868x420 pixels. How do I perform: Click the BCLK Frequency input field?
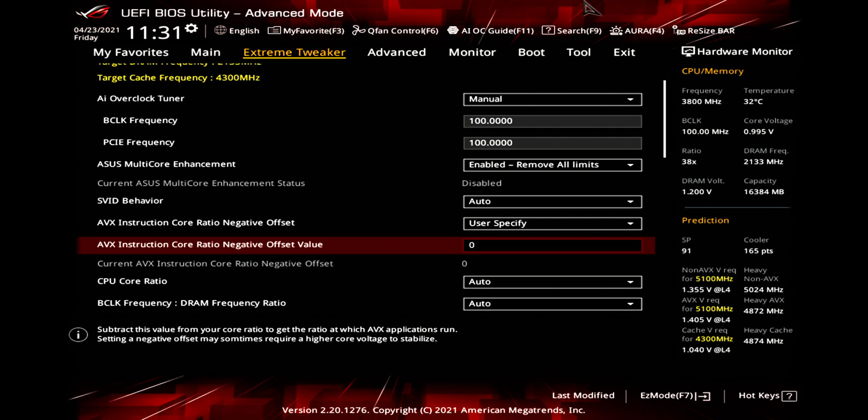click(x=552, y=121)
